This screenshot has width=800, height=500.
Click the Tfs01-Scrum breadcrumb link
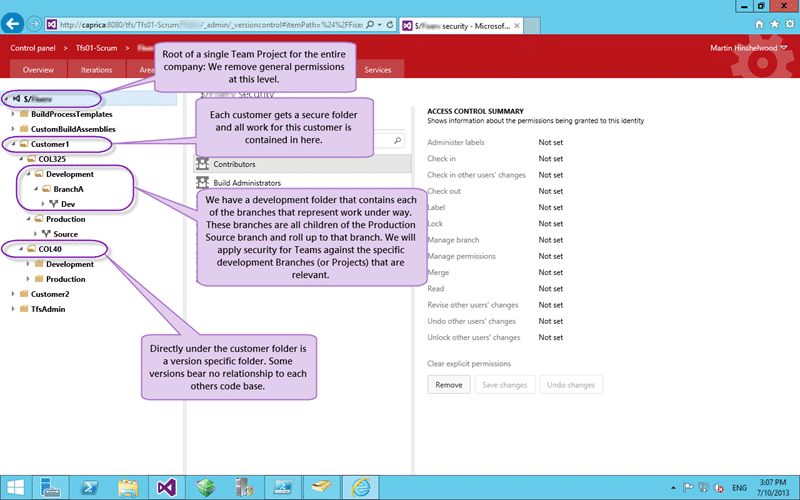pos(96,48)
